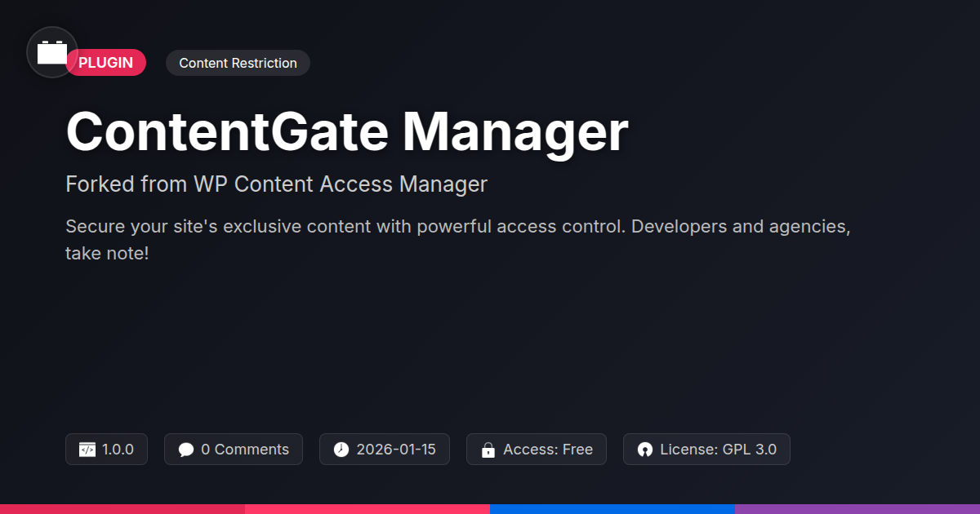Click the padlock icon beside Access: Free

pyautogui.click(x=488, y=450)
